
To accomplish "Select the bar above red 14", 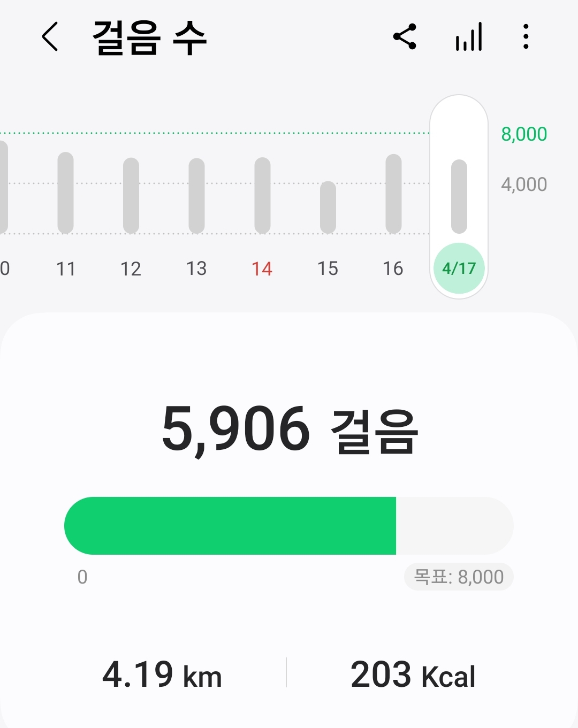I will (262, 195).
